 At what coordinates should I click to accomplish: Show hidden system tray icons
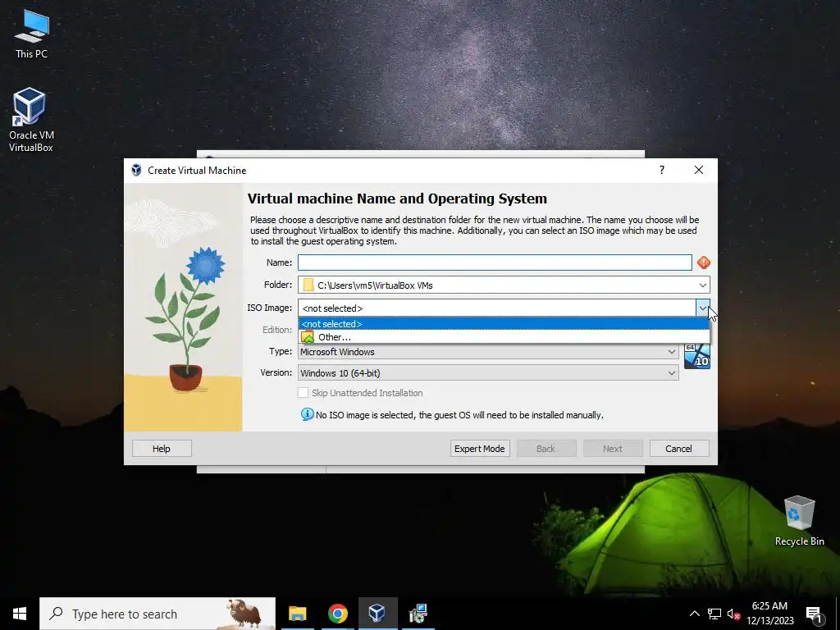[694, 614]
